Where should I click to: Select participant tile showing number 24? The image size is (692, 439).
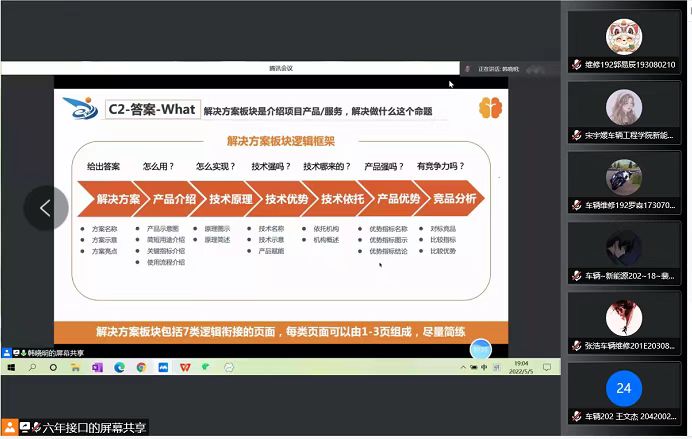tap(624, 387)
